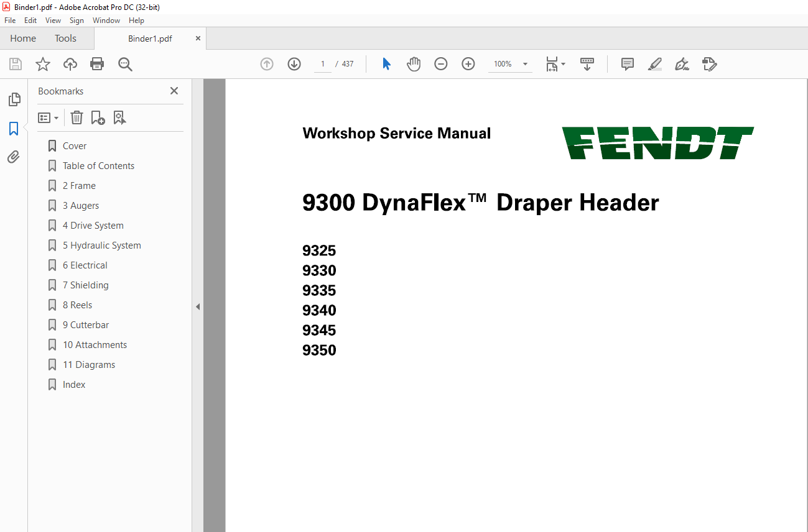
Task: Find current bookmark icon
Action: (120, 117)
